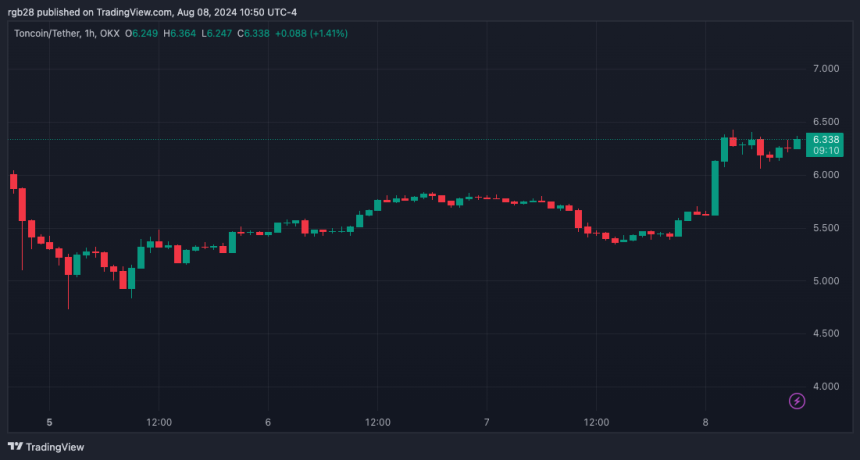Click the green 6.338 current price label

click(826, 139)
